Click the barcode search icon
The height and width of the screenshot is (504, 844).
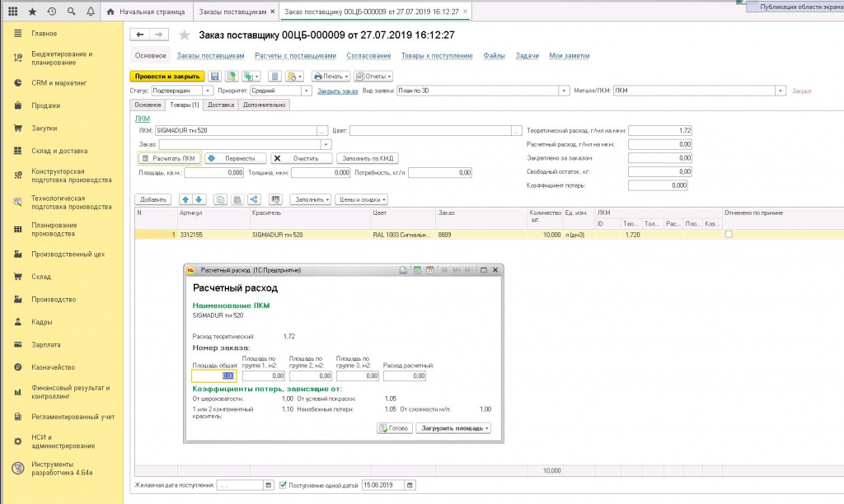point(275,199)
